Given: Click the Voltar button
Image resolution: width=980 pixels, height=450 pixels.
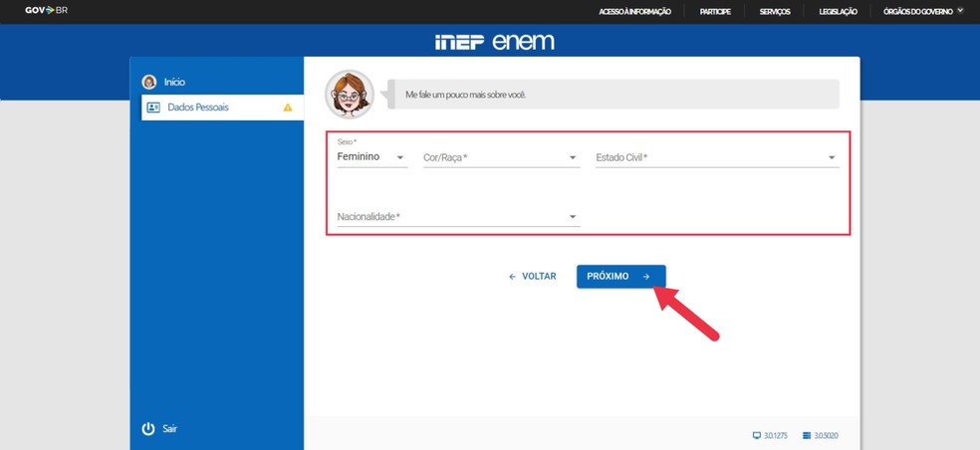Looking at the screenshot, I should 533,276.
